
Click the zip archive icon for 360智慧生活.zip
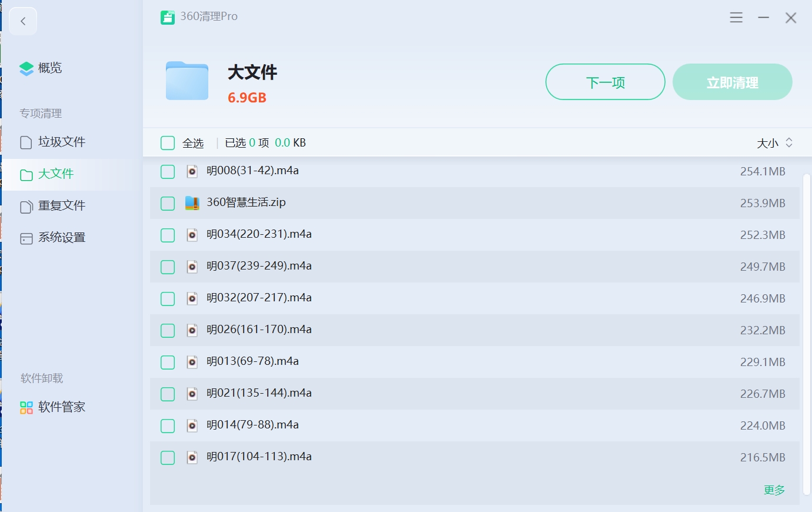coord(192,203)
